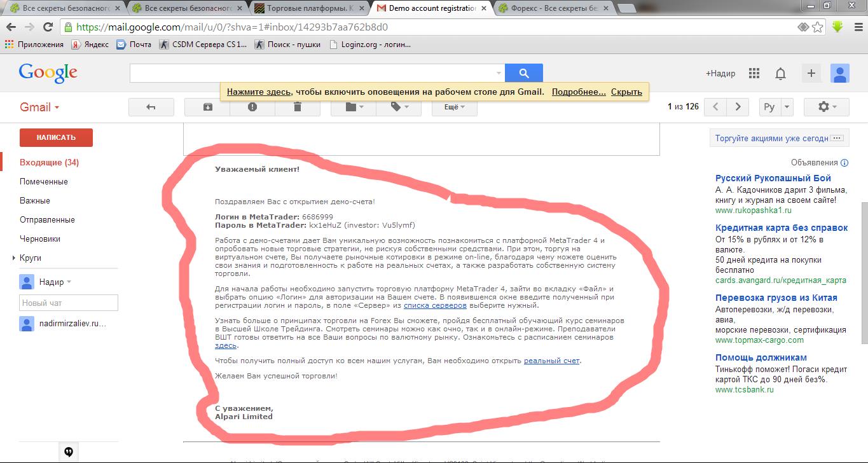Open the green download arrow extension
This screenshot has width=868, height=463.
[837, 27]
